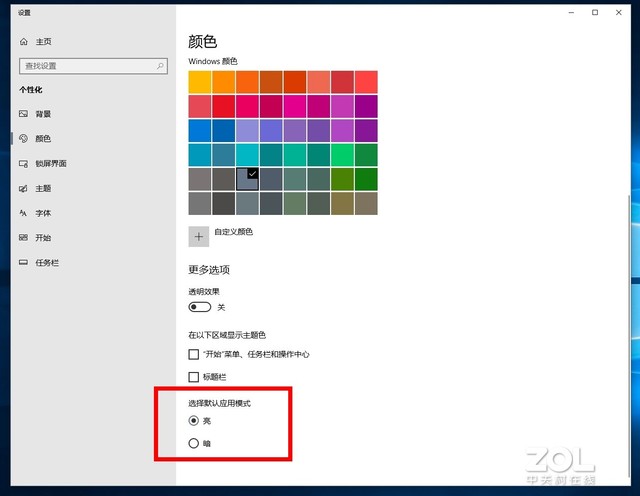Viewport: 640px width, 496px height.
Task: Open 背景 background settings via its icon
Action: [24, 114]
